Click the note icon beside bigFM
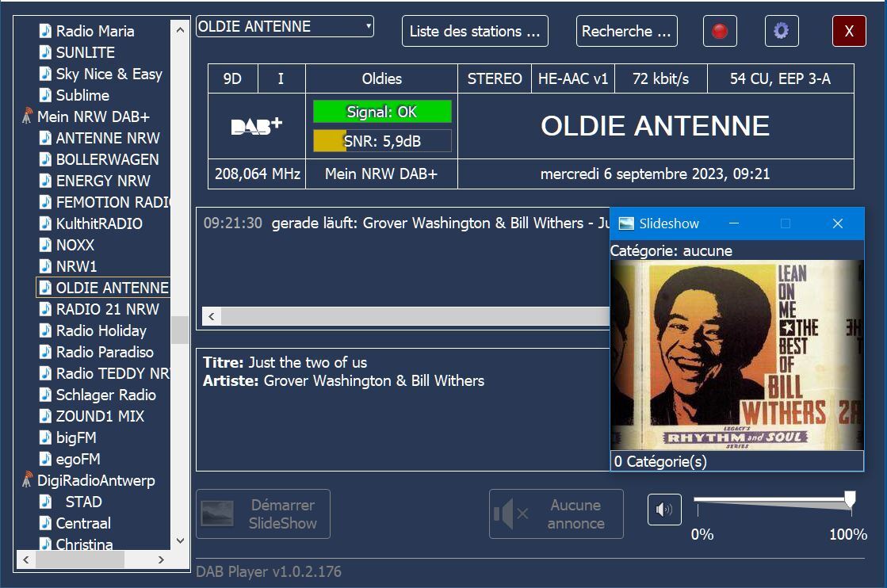This screenshot has width=887, height=588. (x=45, y=437)
